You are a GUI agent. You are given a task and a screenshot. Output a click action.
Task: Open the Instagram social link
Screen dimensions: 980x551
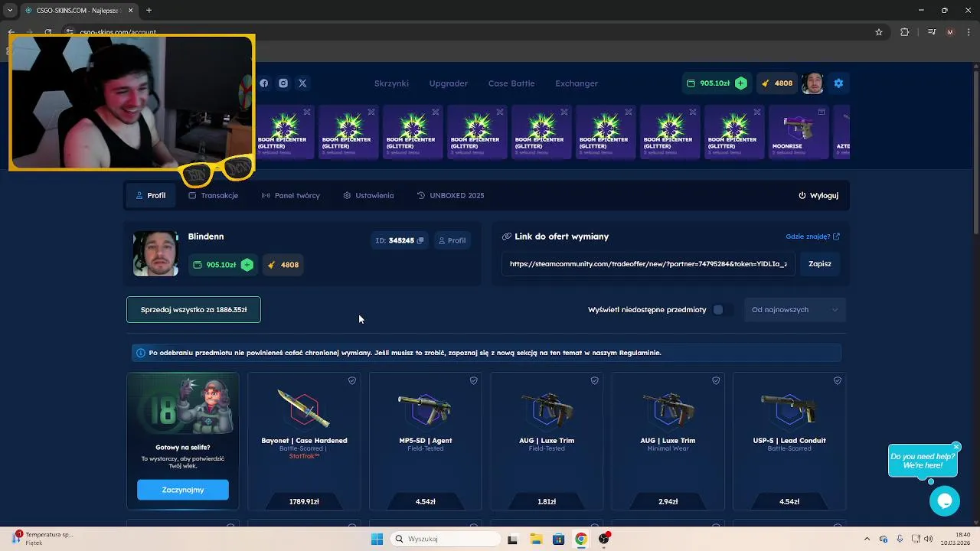point(283,83)
